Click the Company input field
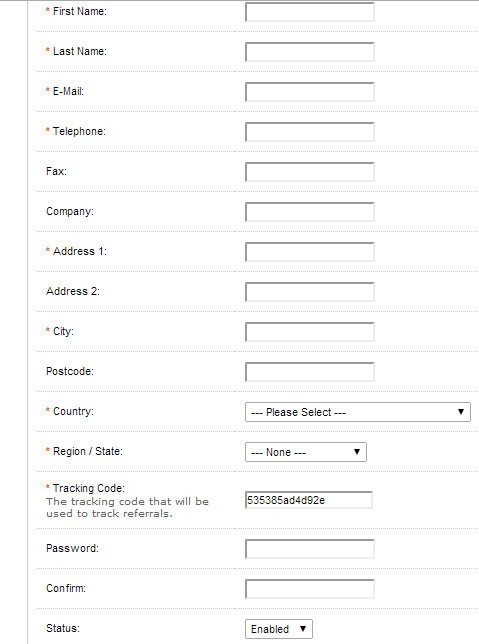Viewport: 479px width, 644px height. pyautogui.click(x=310, y=212)
